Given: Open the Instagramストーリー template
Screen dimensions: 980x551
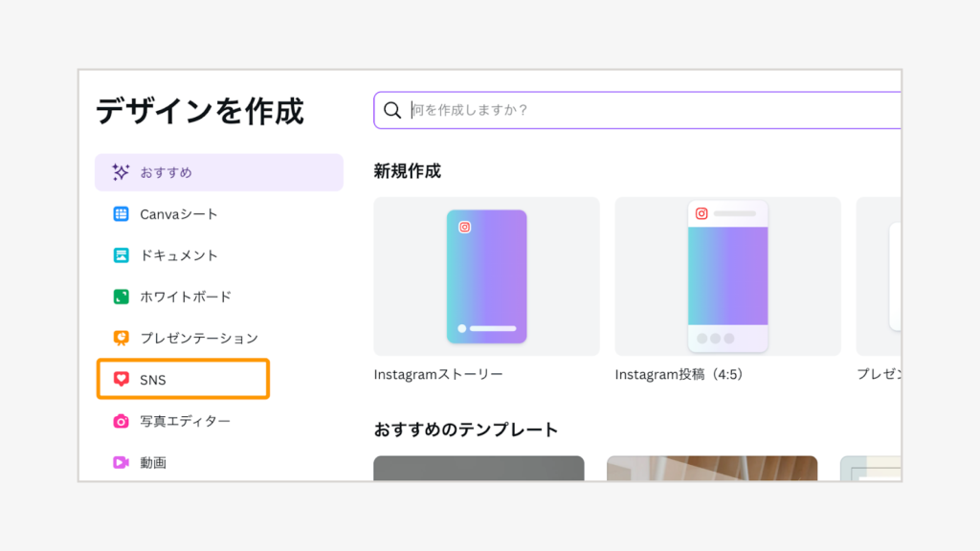Looking at the screenshot, I should pos(486,275).
